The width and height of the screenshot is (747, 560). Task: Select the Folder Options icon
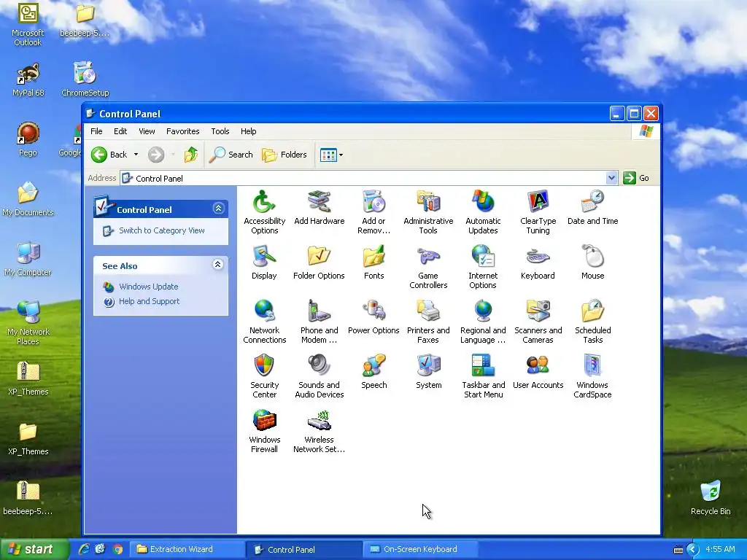[320, 262]
